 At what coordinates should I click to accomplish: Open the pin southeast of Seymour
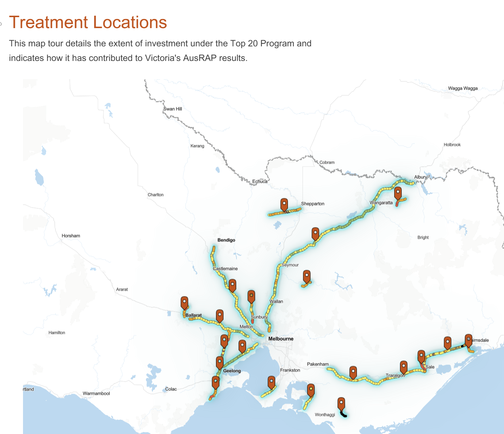pos(307,276)
